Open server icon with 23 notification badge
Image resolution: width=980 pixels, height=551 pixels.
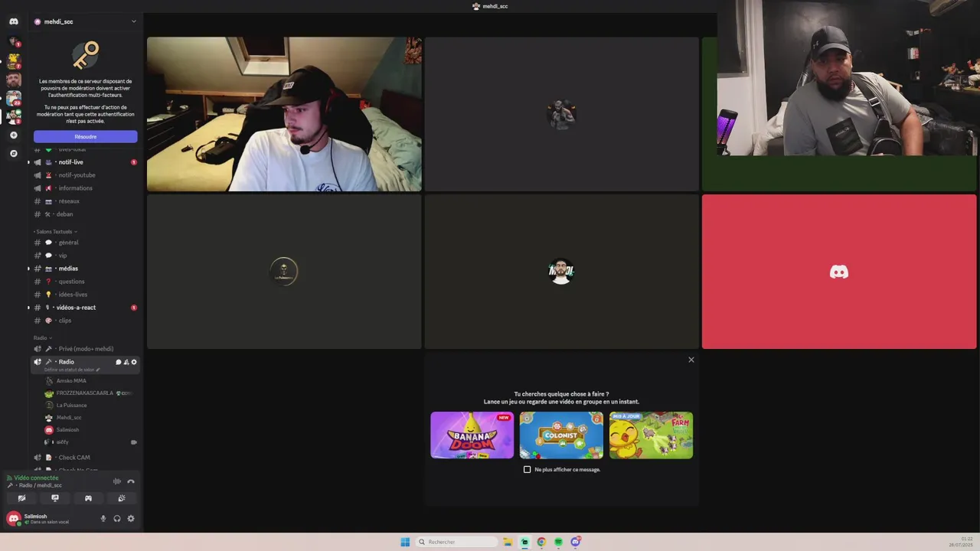tap(13, 98)
